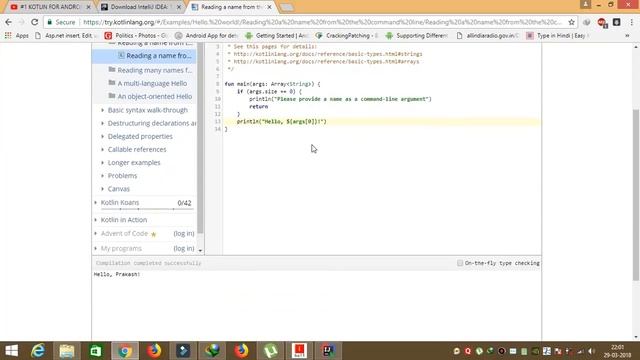Open Reading many names folder

[150, 70]
